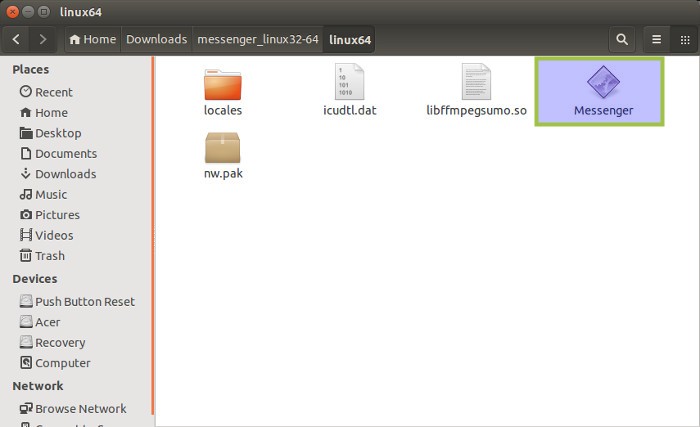Maximize the linux64 window

click(x=44, y=12)
